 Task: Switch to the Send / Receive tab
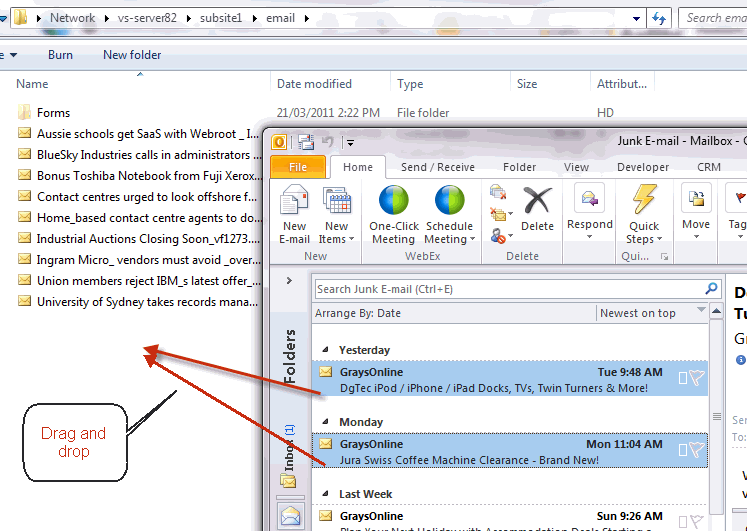click(x=438, y=167)
